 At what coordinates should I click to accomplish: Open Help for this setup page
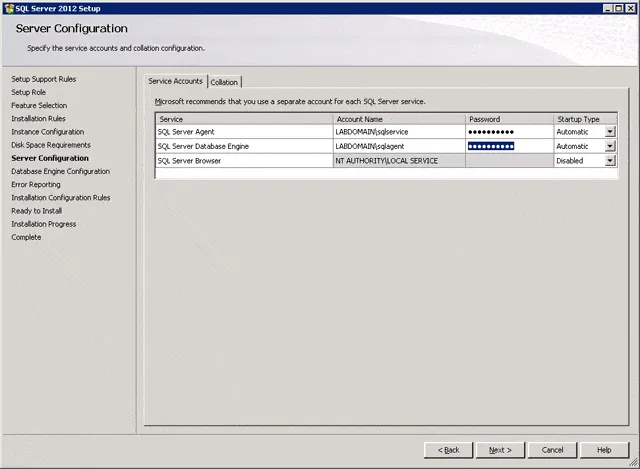click(604, 450)
